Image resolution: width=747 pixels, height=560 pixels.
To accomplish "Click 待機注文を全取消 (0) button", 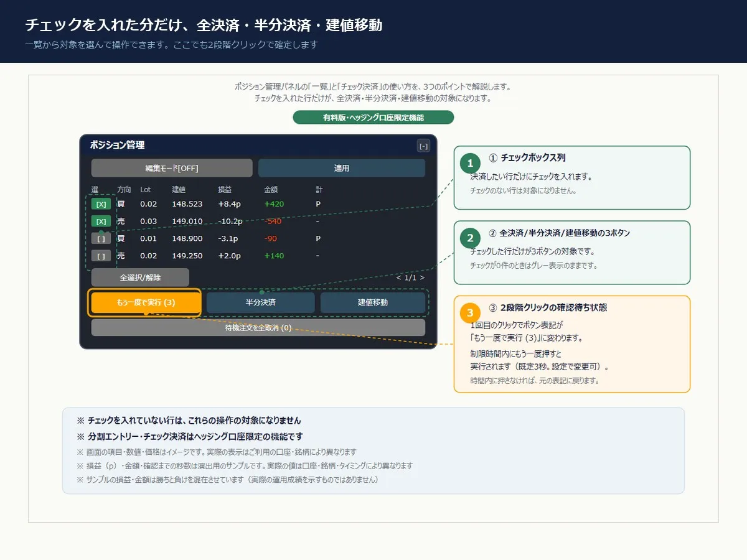I will tap(258, 327).
